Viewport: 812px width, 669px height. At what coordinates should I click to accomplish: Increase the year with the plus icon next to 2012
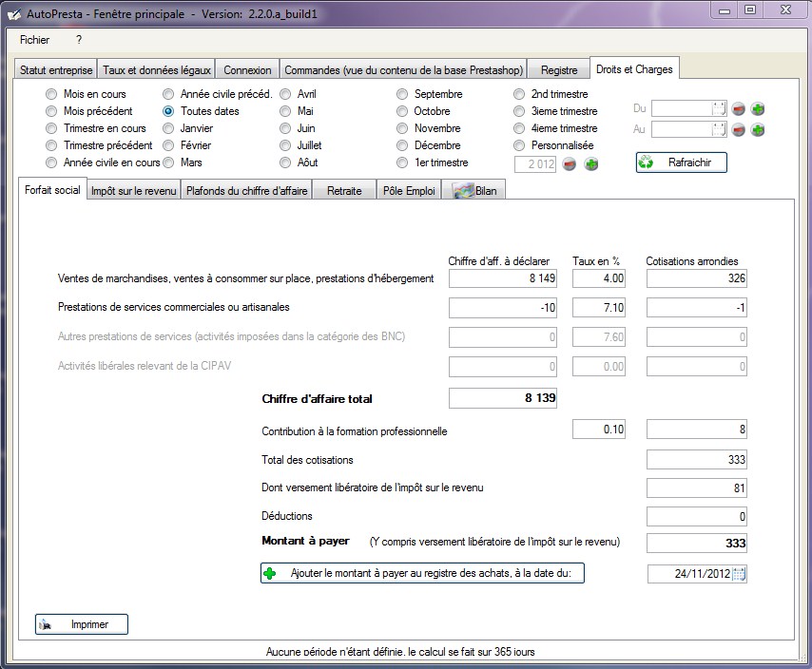click(x=591, y=164)
